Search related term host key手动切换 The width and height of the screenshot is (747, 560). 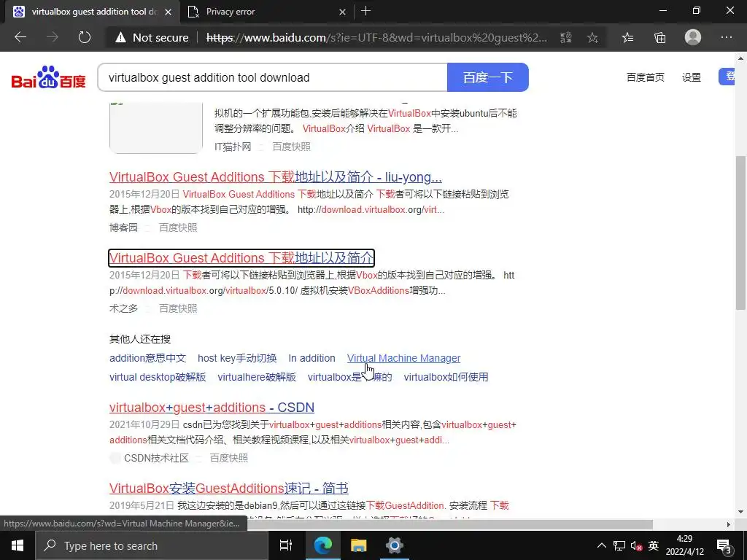[x=237, y=358]
